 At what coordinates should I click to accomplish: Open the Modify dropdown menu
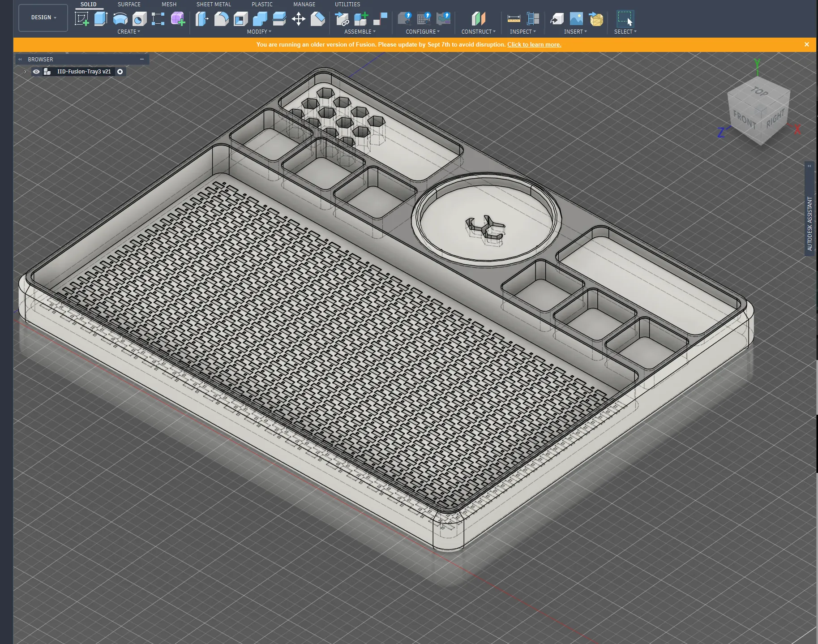tap(259, 32)
